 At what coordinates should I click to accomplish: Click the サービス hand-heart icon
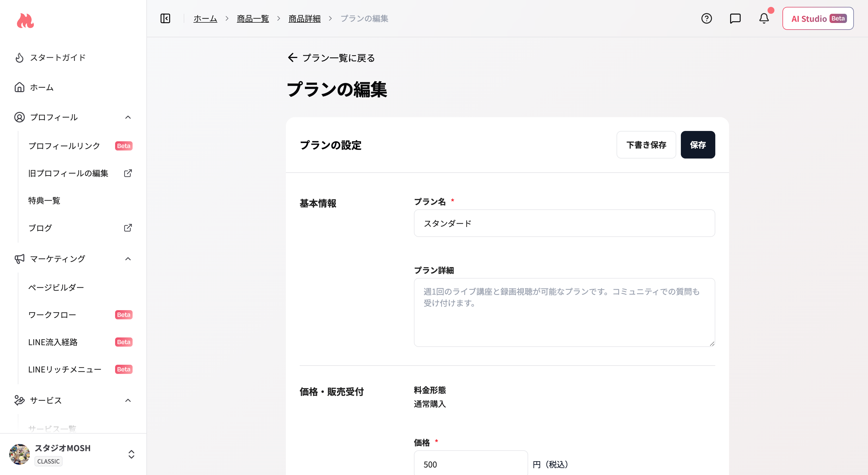click(x=20, y=400)
